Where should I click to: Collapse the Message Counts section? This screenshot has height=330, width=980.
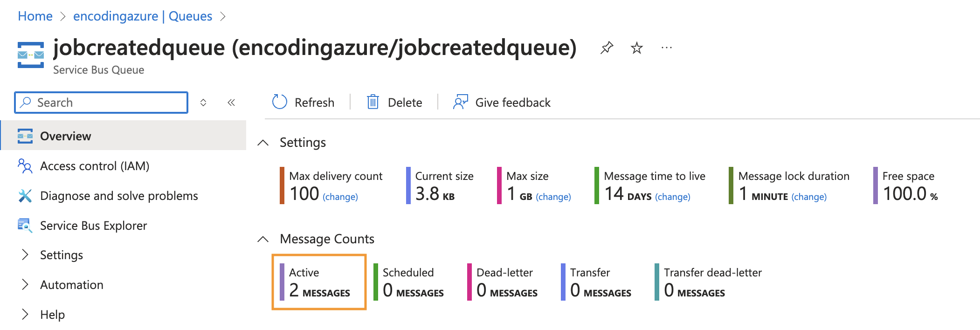[263, 239]
